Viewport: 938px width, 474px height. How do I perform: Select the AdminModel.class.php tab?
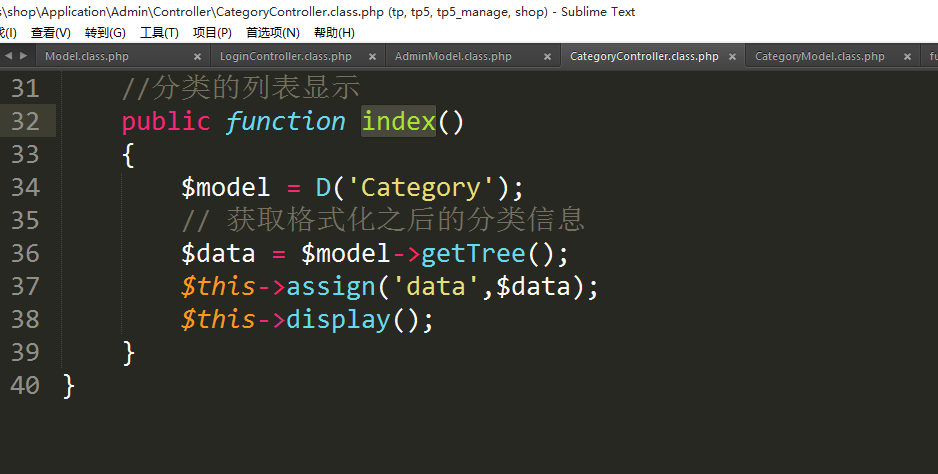click(453, 57)
